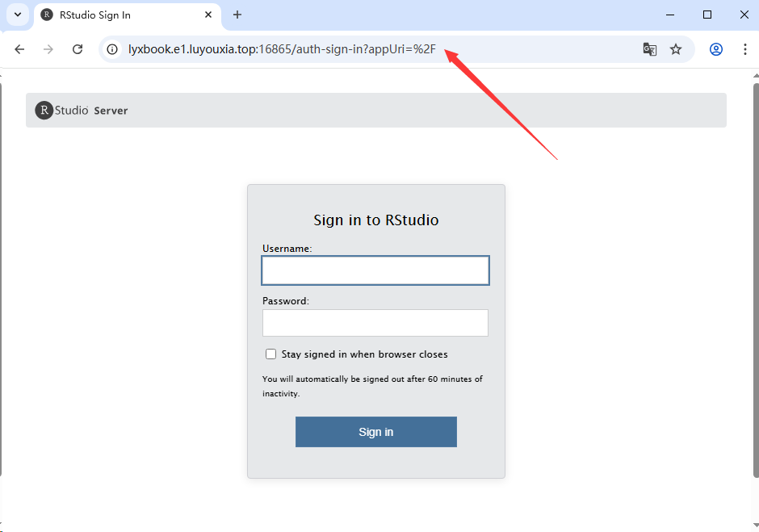
Task: Click the Sign in button
Action: click(376, 432)
